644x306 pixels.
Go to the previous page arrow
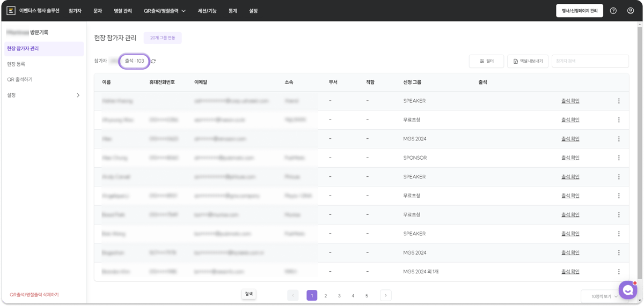coord(293,295)
